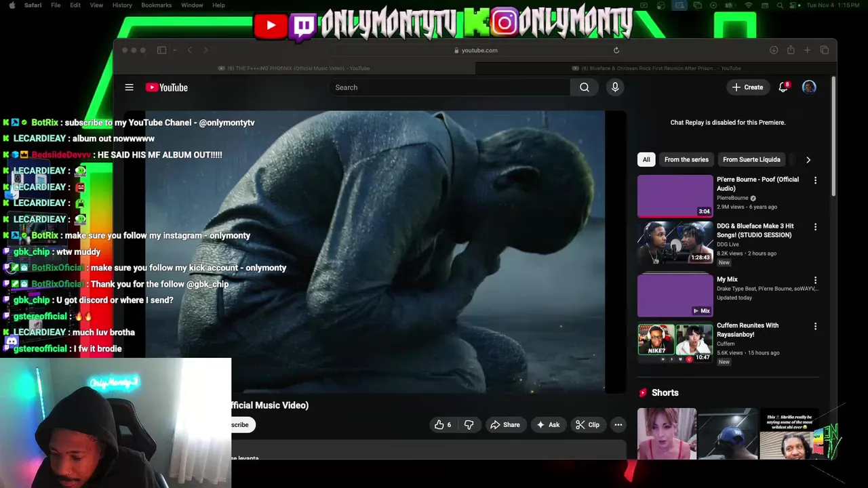The image size is (868, 488).
Task: Reload the page in Safari
Action: coord(616,50)
